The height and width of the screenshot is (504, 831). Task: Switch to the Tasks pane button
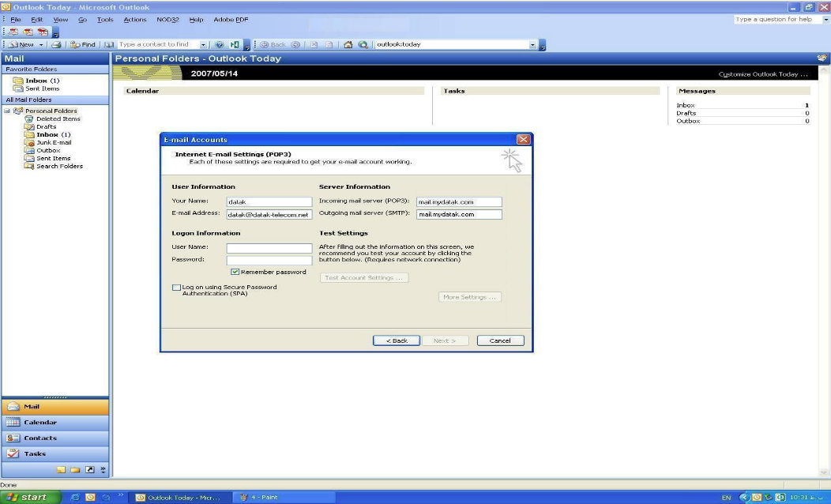coord(55,453)
